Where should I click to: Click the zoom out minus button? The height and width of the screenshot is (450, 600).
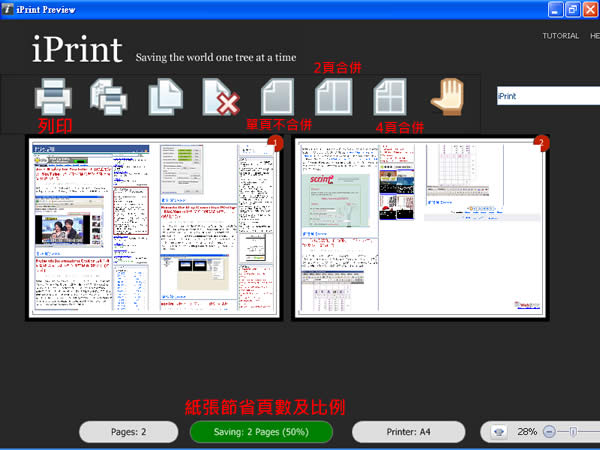coord(548,431)
